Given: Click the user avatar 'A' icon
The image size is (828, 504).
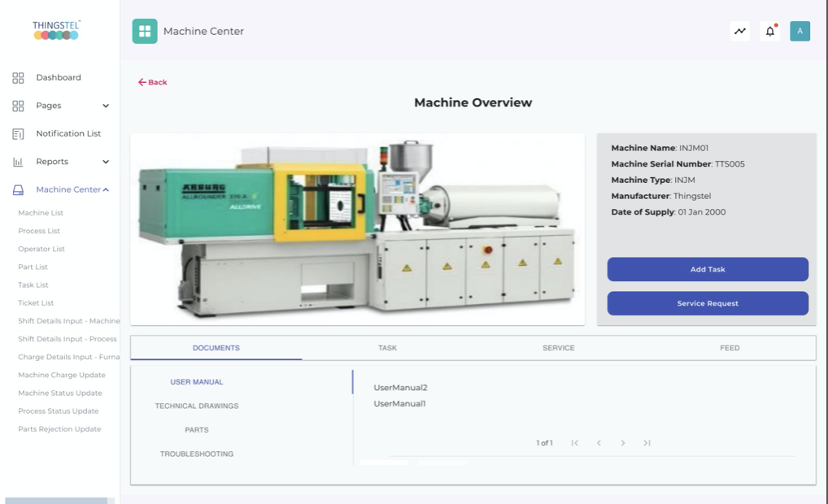Looking at the screenshot, I should tap(800, 32).
